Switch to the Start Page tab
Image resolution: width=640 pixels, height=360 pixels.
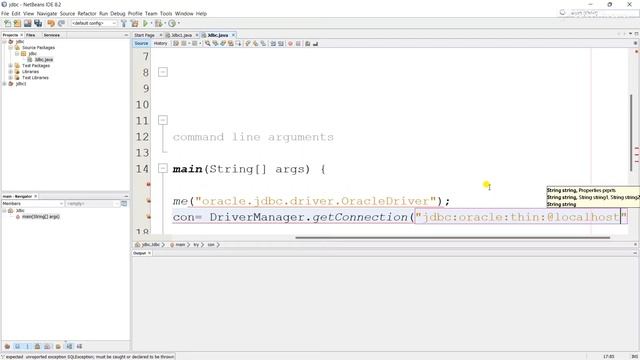[144, 35]
